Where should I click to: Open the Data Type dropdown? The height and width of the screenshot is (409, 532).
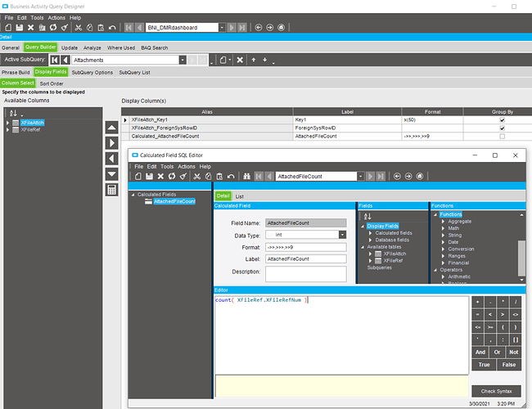342,235
